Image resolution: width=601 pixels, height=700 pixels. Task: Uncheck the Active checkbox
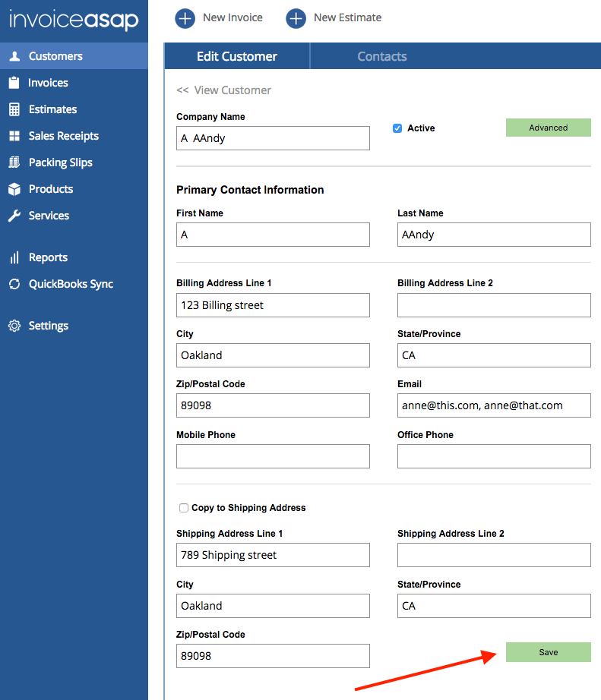397,128
